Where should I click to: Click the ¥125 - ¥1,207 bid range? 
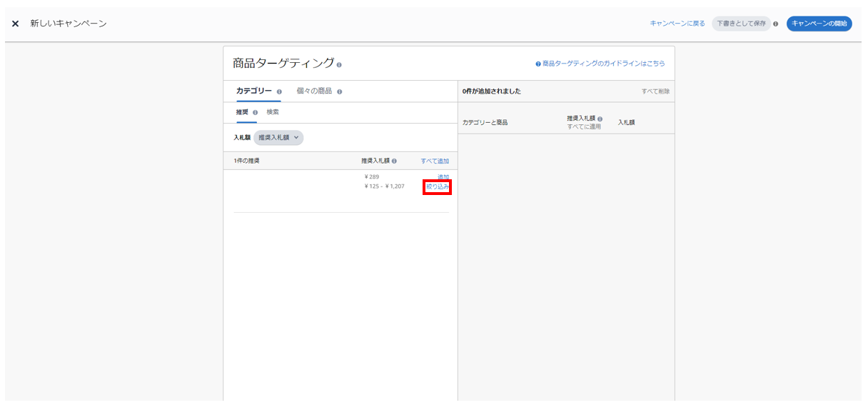tap(384, 186)
